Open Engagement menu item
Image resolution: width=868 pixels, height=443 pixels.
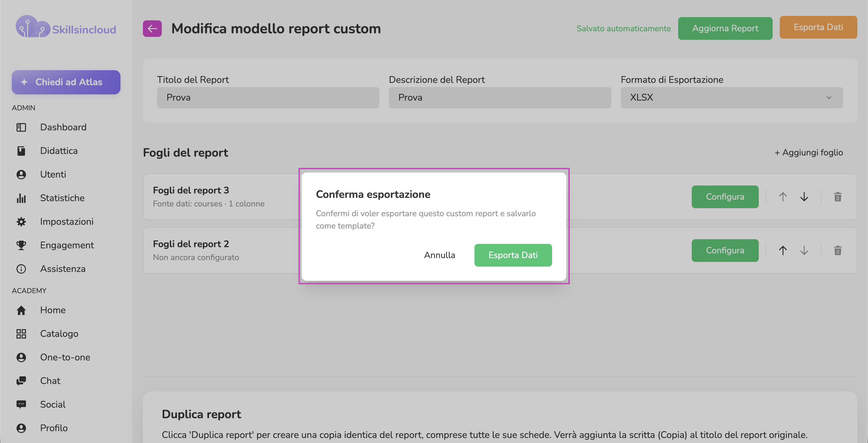click(x=67, y=245)
